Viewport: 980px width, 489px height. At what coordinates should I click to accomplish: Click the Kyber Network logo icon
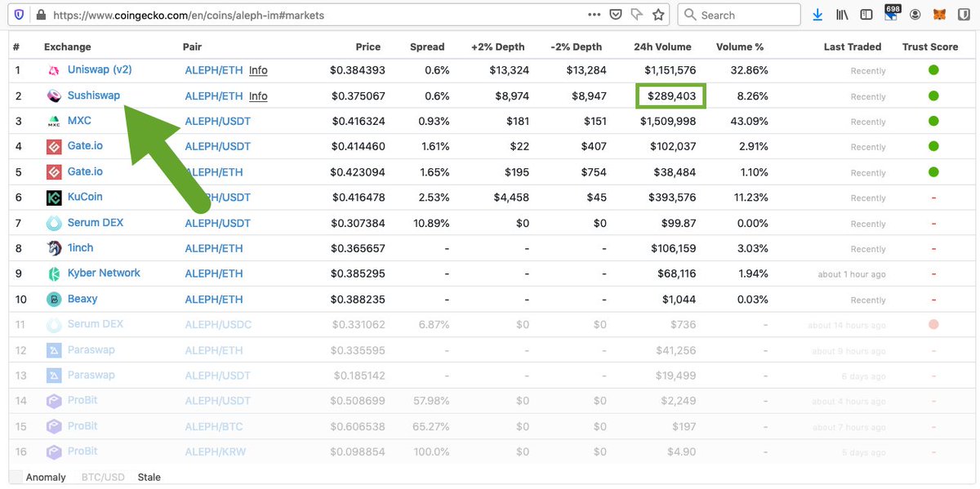tap(54, 273)
